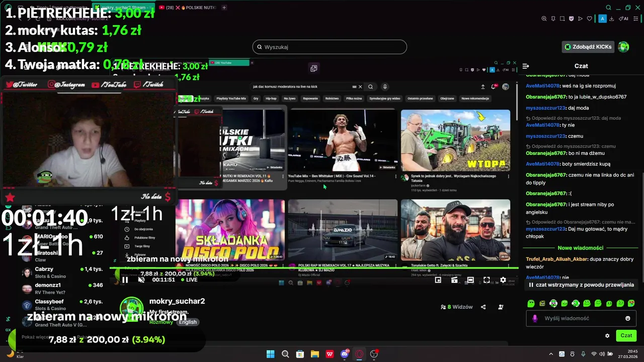Open chat settings gear icon
The height and width of the screenshot is (362, 644).
tap(607, 335)
